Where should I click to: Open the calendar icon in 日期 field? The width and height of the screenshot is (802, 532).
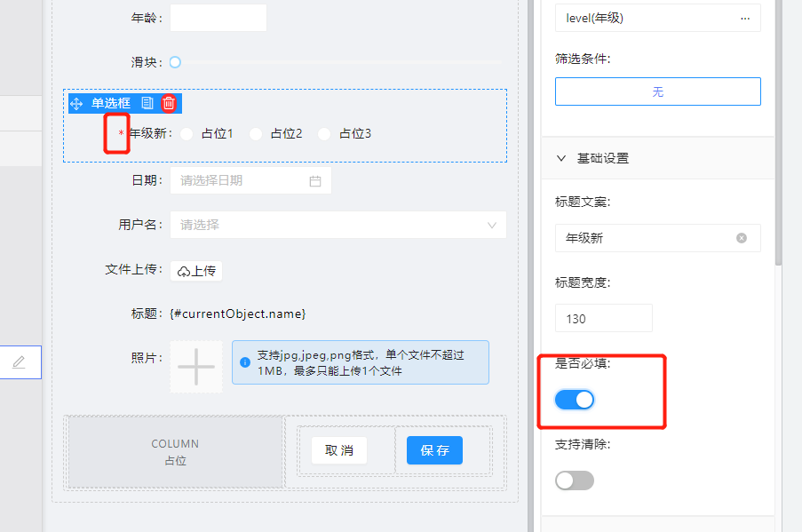point(315,181)
